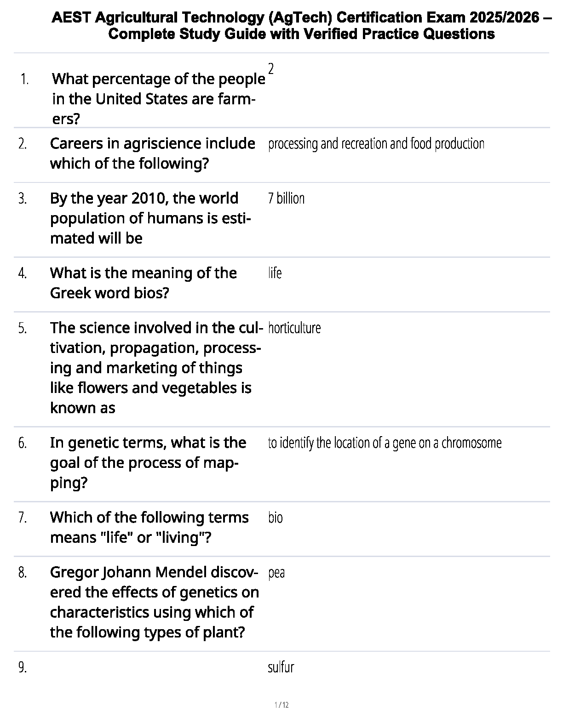Select the "pea" answer

tap(276, 573)
